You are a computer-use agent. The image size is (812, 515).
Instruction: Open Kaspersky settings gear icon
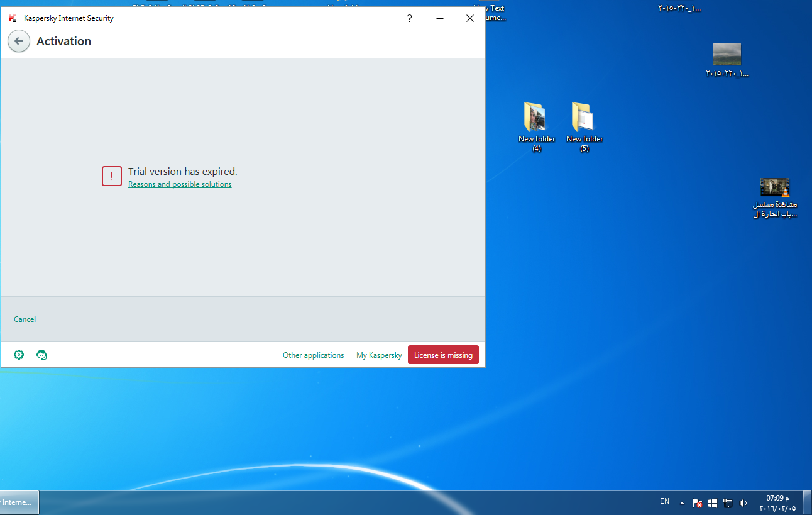pos(19,355)
